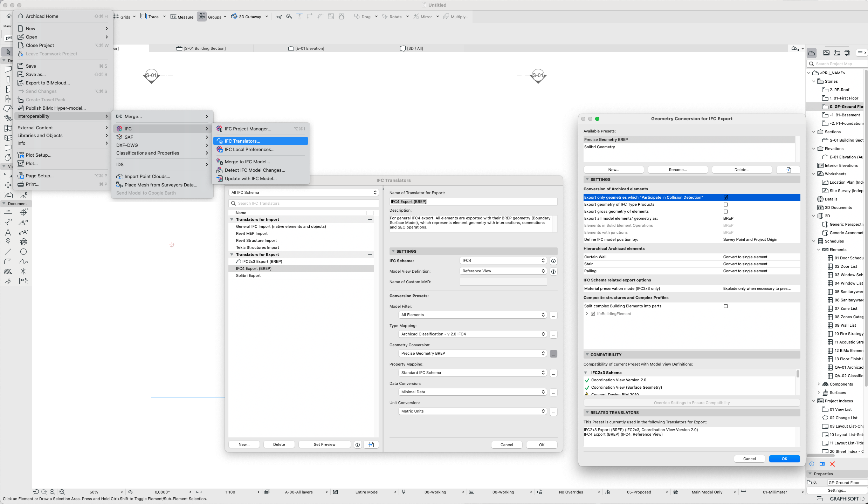Select Solibri Geometry preset
868x504 pixels.
tap(689, 147)
